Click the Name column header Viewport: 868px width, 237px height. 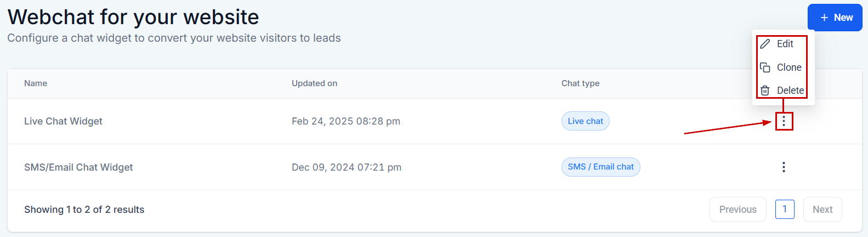(x=36, y=83)
